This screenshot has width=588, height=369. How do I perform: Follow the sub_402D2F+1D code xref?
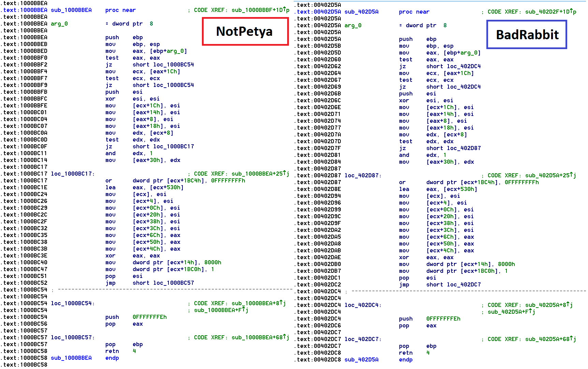coord(549,12)
